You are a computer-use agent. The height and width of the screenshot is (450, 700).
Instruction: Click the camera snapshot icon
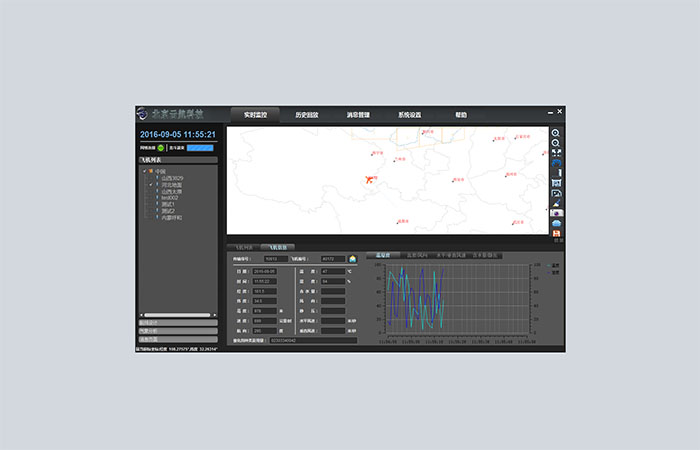(556, 213)
